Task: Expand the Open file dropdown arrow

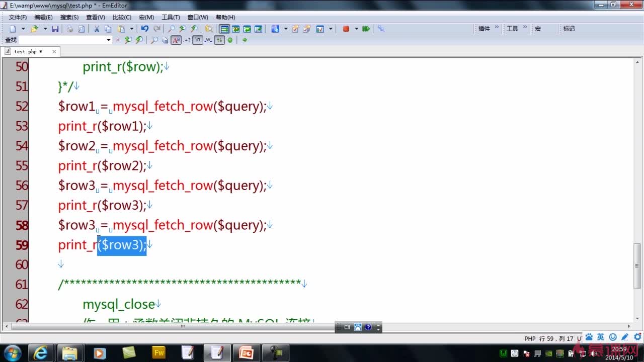Action: pyautogui.click(x=45, y=29)
